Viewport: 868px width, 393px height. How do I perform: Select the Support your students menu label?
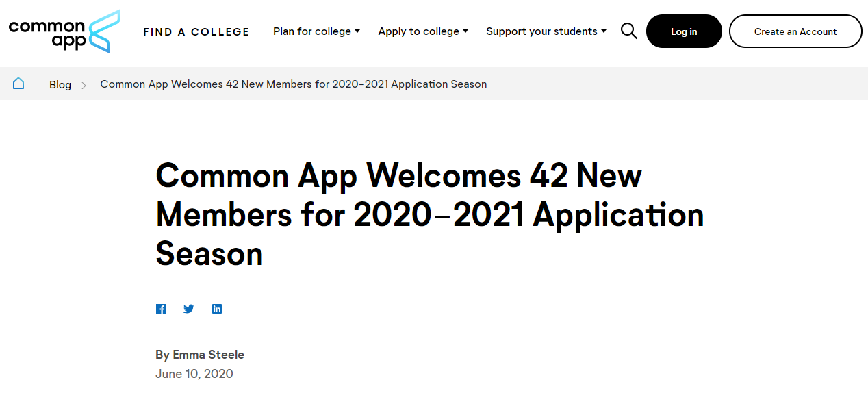(x=541, y=31)
